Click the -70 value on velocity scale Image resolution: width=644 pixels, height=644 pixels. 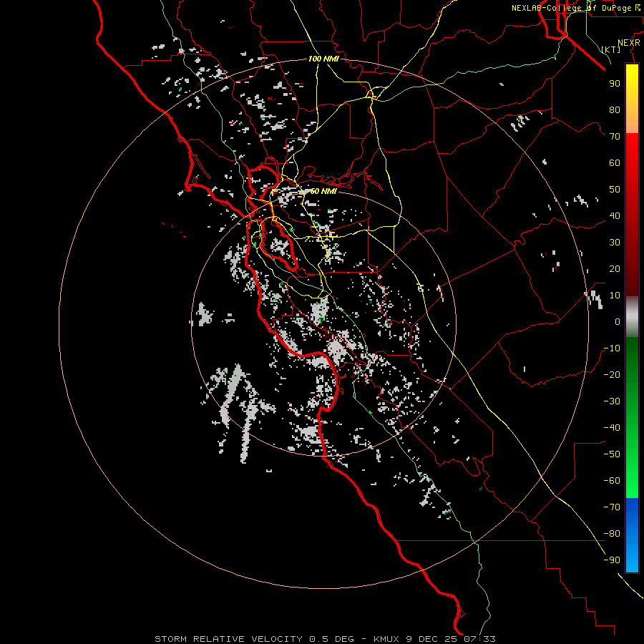tap(612, 507)
